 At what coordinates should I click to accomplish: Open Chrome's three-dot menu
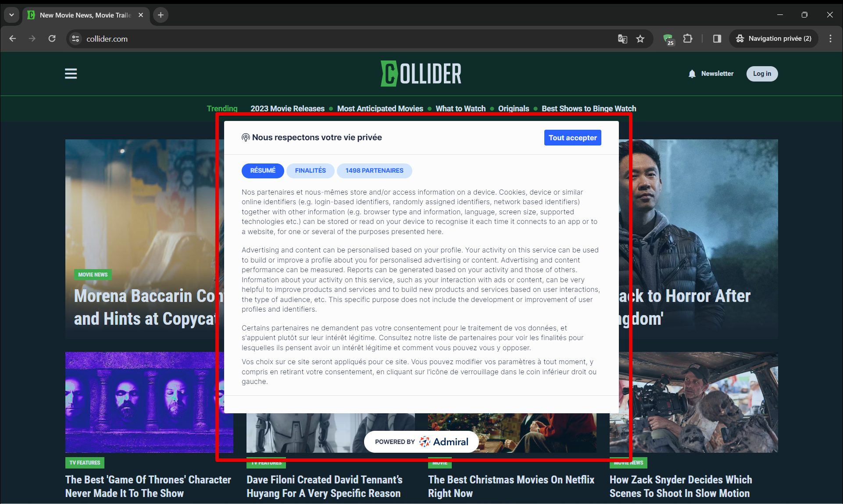pyautogui.click(x=830, y=39)
